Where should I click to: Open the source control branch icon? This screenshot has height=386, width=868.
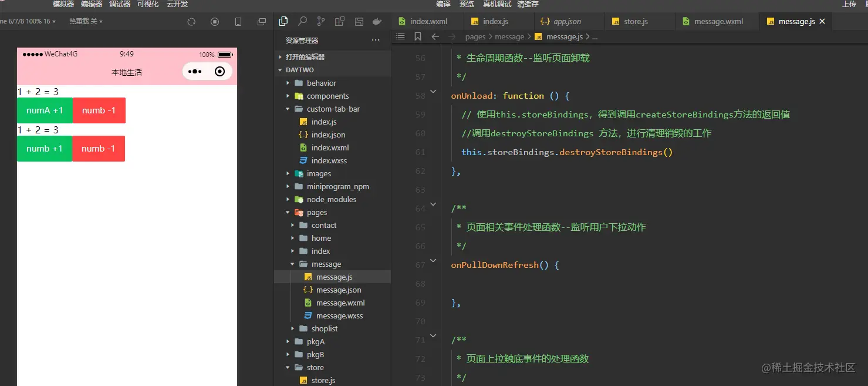(321, 22)
